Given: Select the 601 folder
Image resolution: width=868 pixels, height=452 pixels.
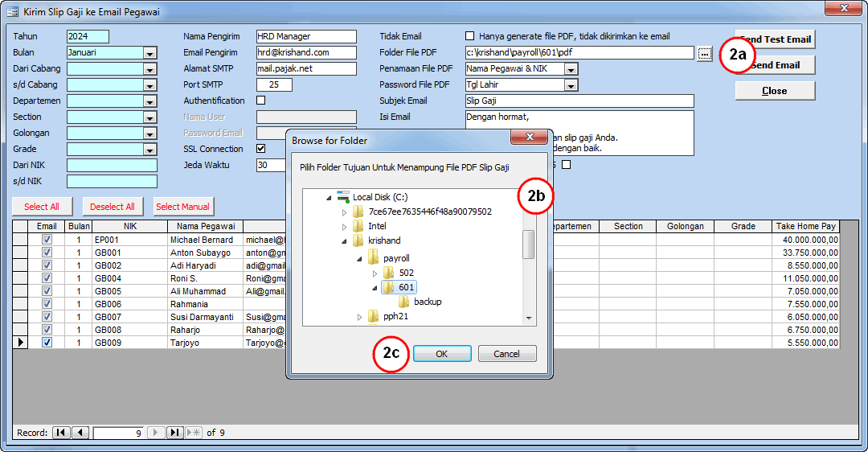Looking at the screenshot, I should point(407,287).
